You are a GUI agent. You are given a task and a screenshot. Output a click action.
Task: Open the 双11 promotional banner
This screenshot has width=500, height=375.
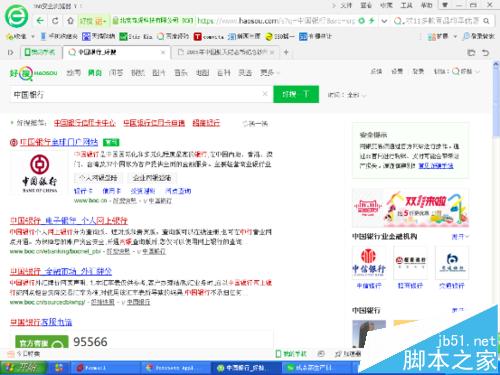tap(411, 208)
